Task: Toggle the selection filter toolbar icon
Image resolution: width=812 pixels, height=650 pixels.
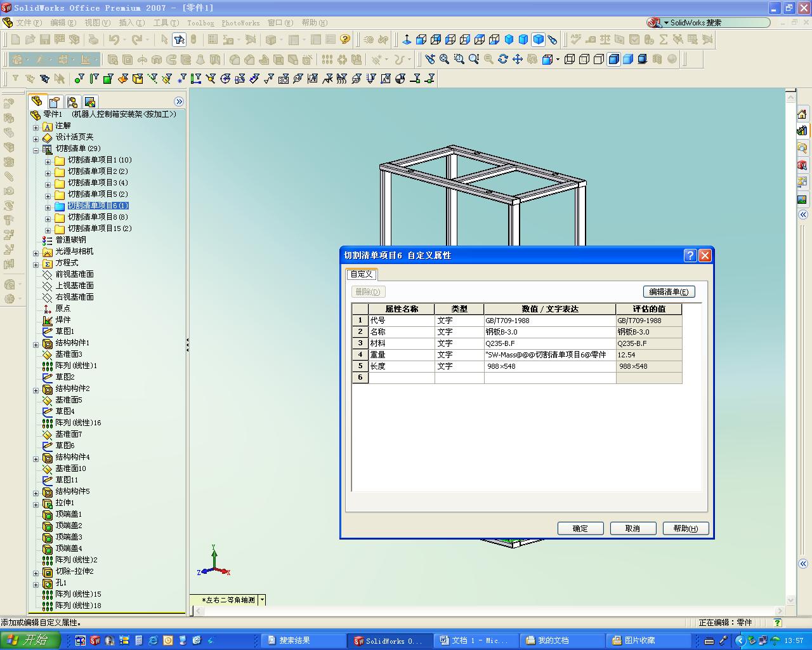Action: [179, 39]
